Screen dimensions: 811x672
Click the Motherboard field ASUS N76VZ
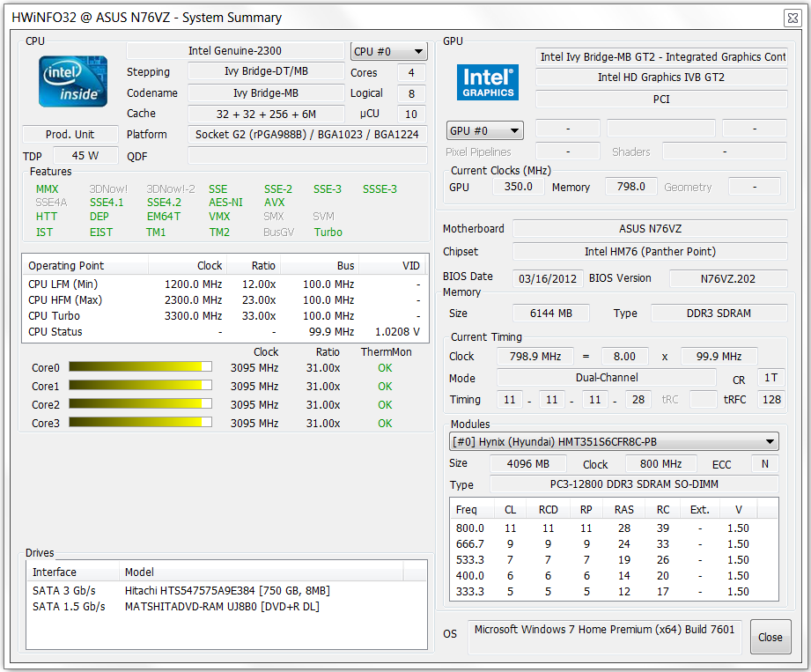point(650,229)
